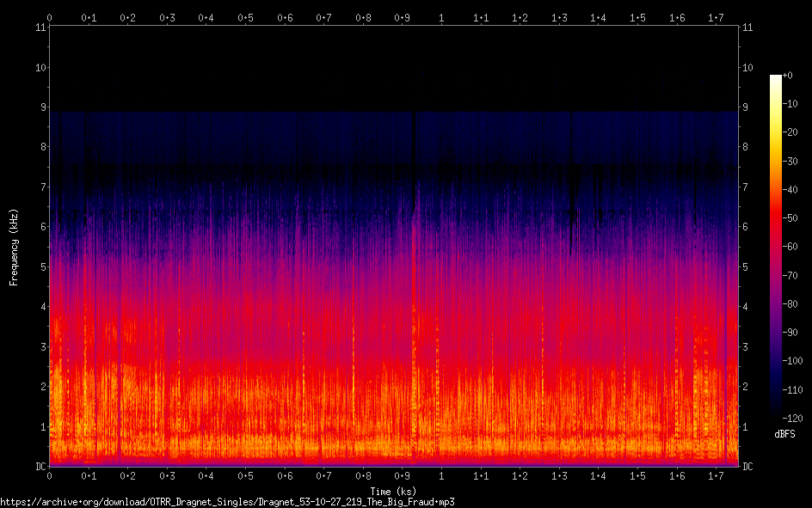Click the 1.7 tick on bottom time axis
812x508 pixels.
716,475
